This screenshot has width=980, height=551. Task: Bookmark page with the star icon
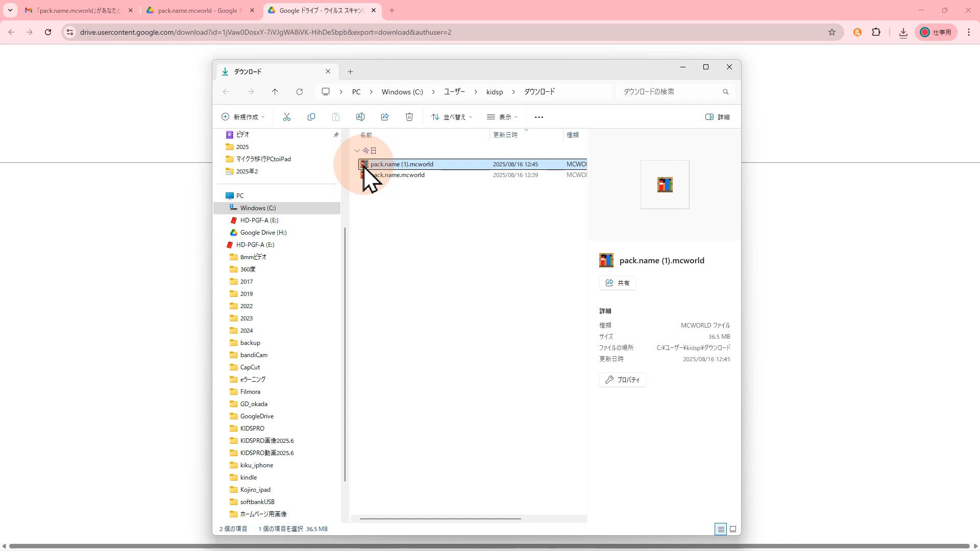(x=832, y=32)
